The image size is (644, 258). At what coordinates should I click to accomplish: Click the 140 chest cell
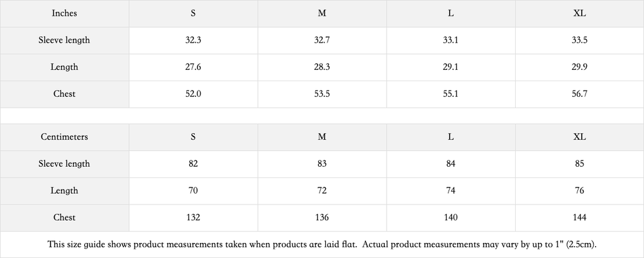click(x=451, y=218)
